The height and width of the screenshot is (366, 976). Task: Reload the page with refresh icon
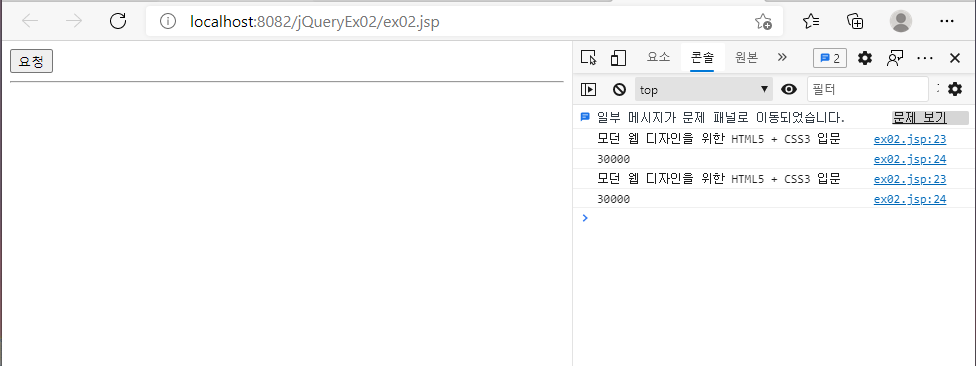[x=118, y=21]
